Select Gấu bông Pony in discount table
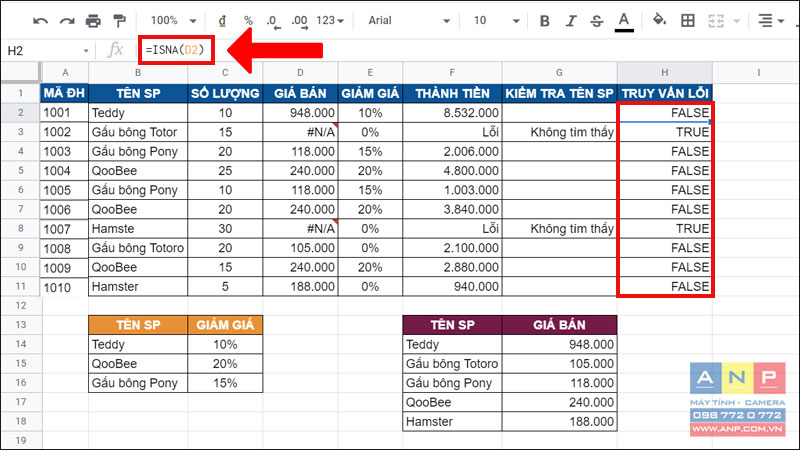800x450 pixels. [138, 383]
